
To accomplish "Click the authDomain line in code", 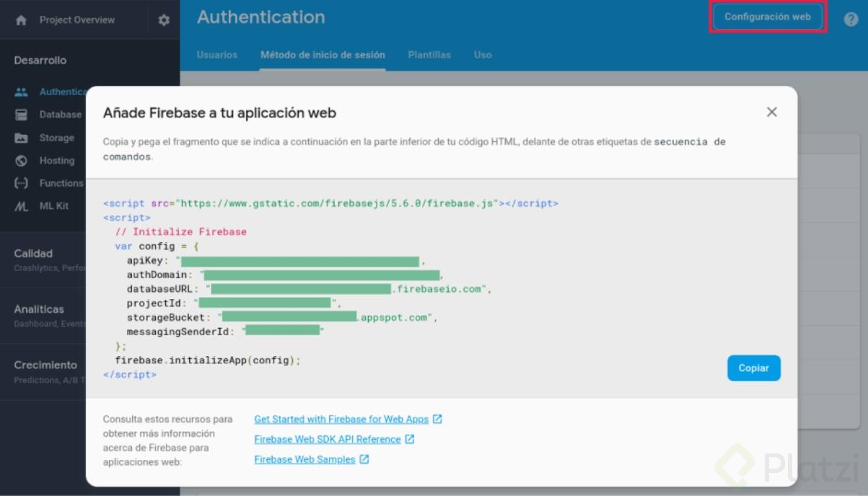I will click(x=285, y=275).
